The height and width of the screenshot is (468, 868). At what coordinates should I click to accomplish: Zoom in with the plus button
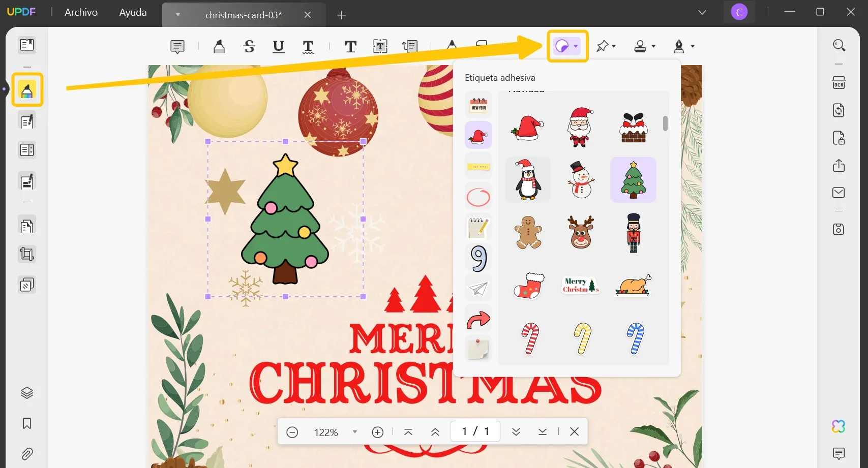coord(377,432)
